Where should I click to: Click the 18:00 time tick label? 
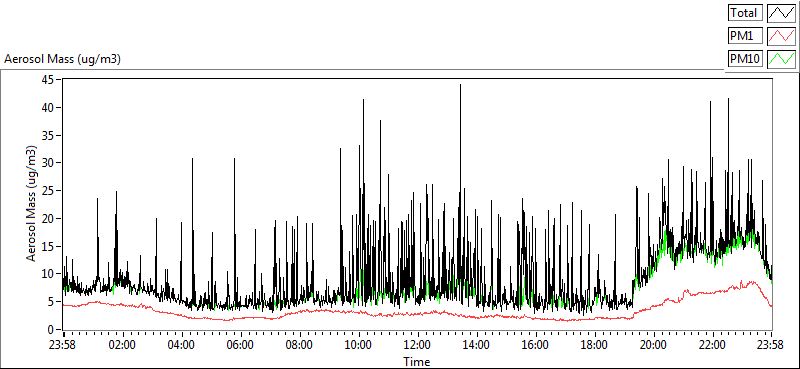pyautogui.click(x=594, y=344)
